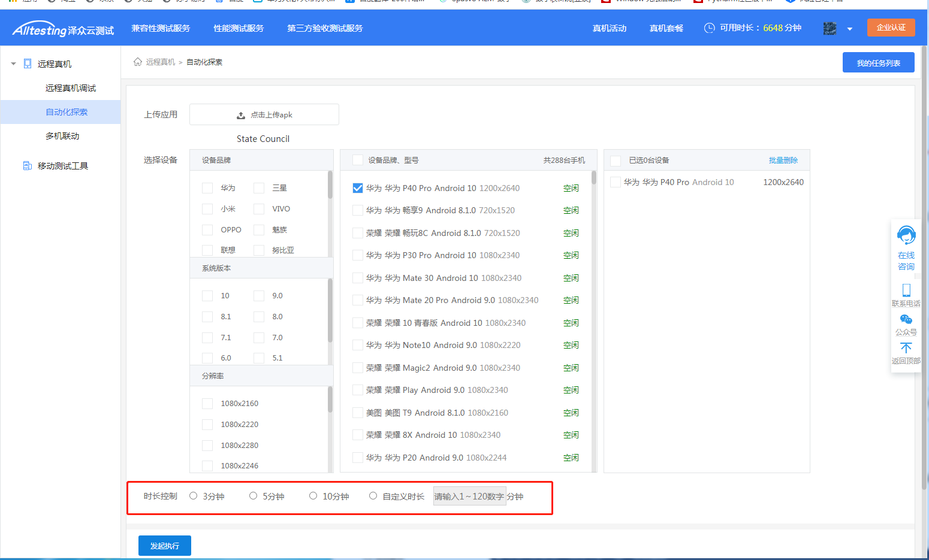
Task: Go to 多机联动 sidebar item
Action: (62, 136)
